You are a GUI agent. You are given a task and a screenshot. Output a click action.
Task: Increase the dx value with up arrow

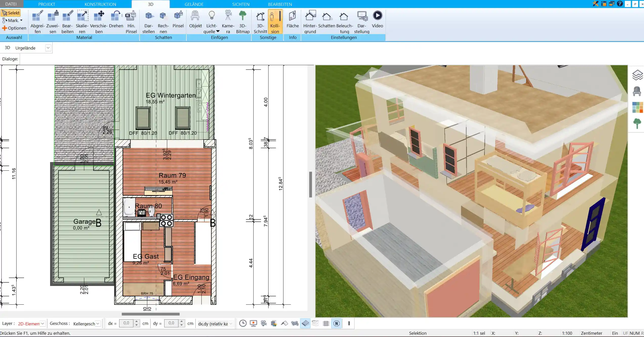point(136,322)
